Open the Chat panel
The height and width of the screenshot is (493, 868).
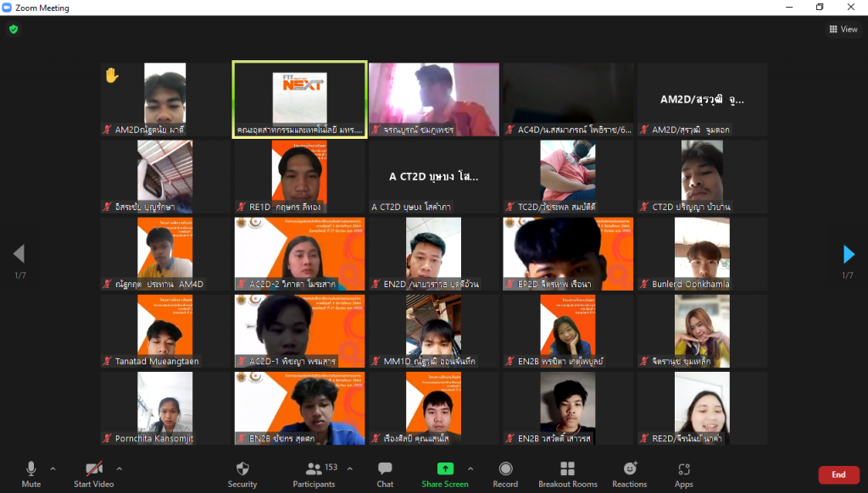click(x=385, y=474)
